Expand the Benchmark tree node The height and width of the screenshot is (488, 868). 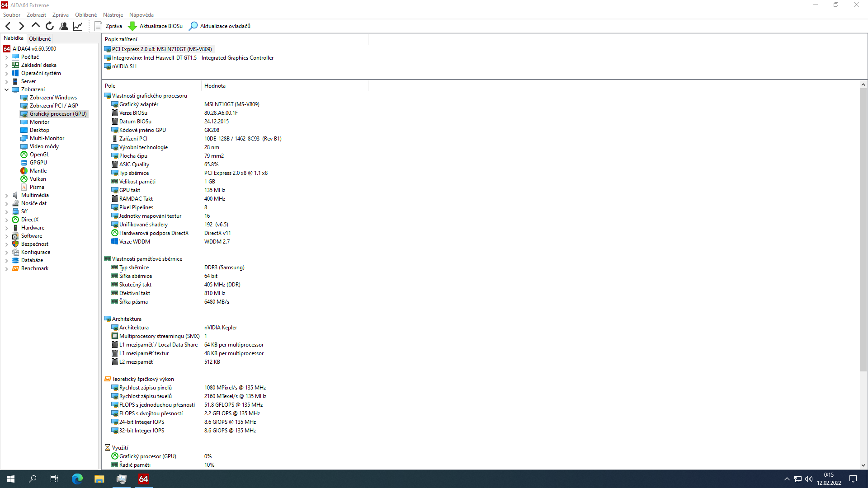click(7, 269)
